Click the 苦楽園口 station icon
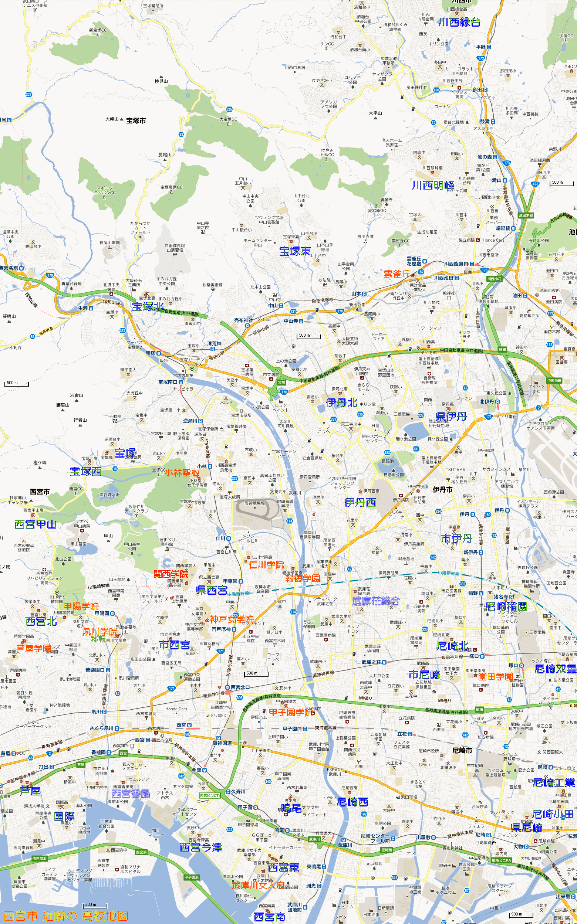This screenshot has width=577, height=924. click(x=108, y=670)
